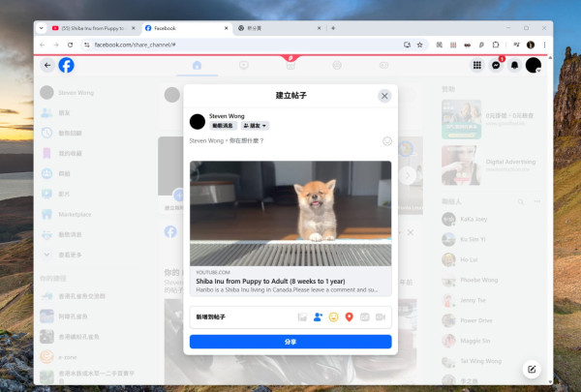
Task: Open the Extensions puzzle icon
Action: pyautogui.click(x=496, y=45)
